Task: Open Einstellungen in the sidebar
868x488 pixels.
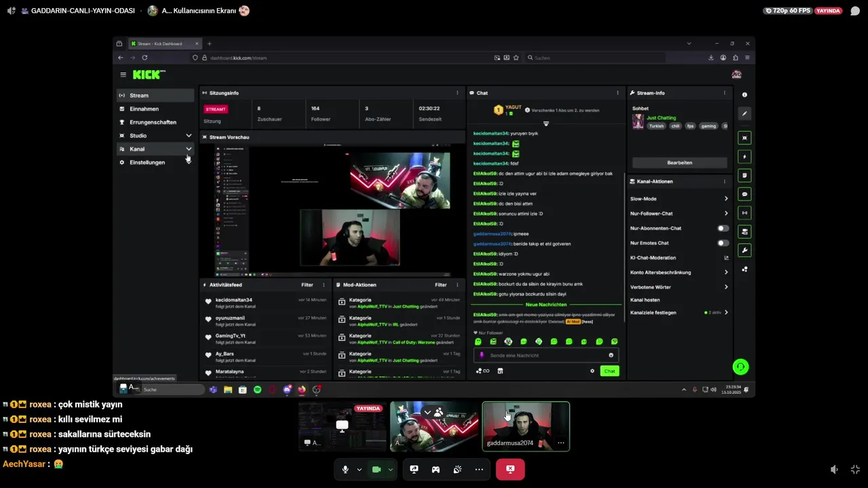Action: 156,163
